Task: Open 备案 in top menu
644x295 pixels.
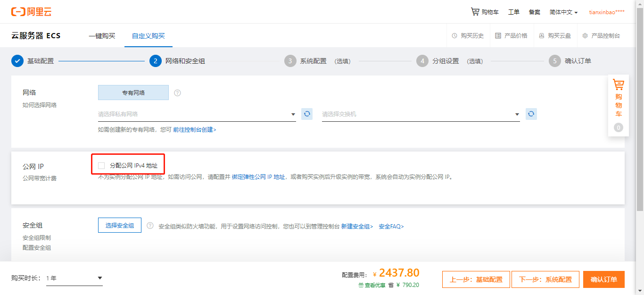Action: tap(535, 12)
